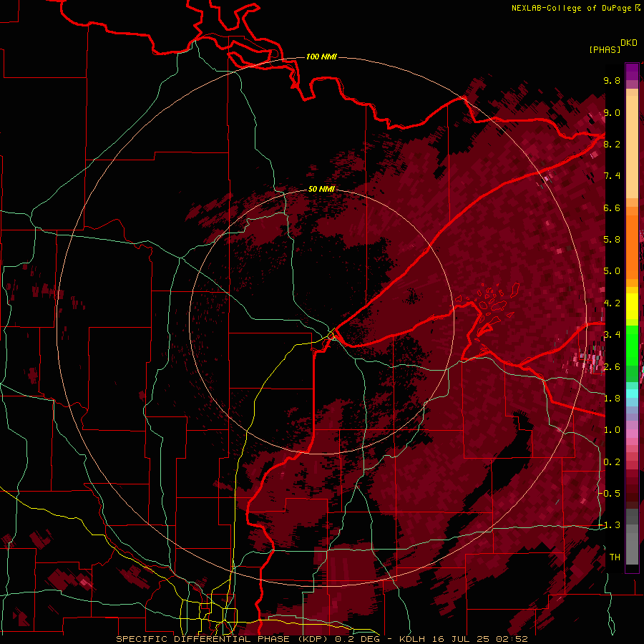
Task: Click the -1.3 legend value
Action: click(610, 525)
